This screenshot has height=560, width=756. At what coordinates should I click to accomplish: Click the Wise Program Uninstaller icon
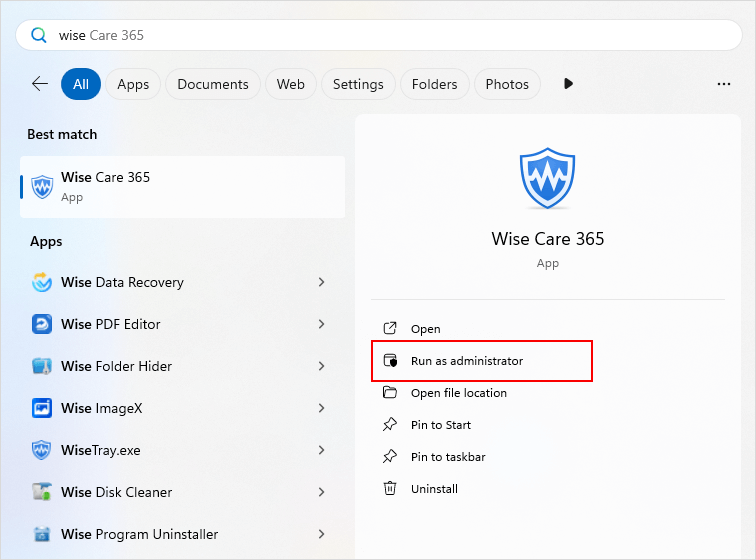pyautogui.click(x=42, y=534)
